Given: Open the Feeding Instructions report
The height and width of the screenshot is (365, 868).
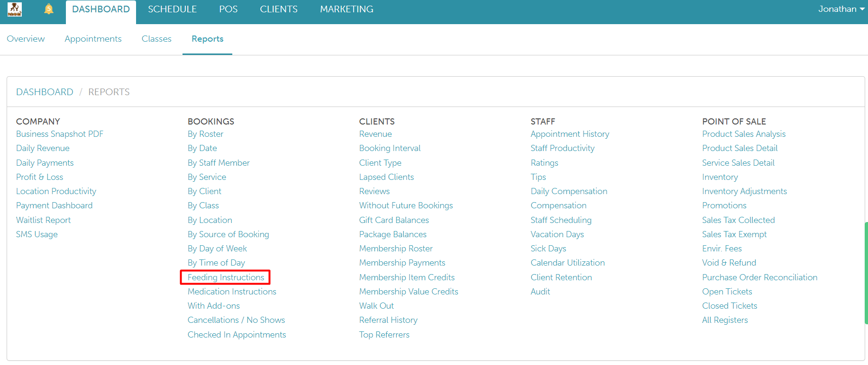Looking at the screenshot, I should 226,277.
